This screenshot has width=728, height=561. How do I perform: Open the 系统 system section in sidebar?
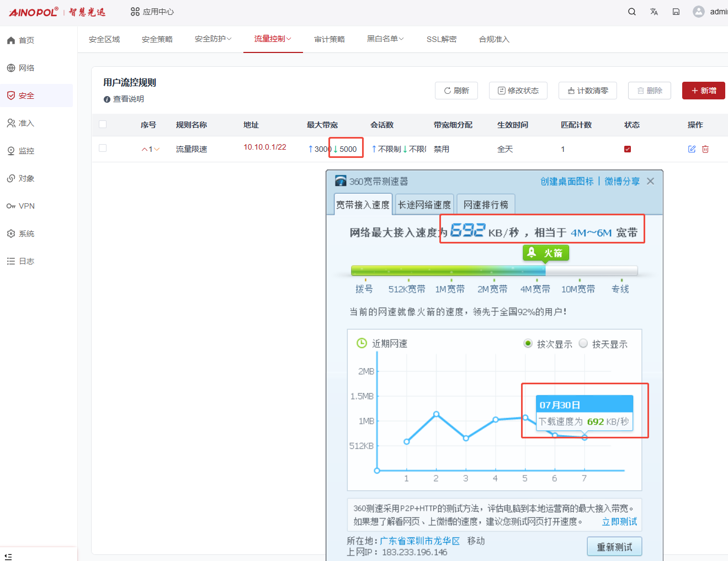[21, 234]
